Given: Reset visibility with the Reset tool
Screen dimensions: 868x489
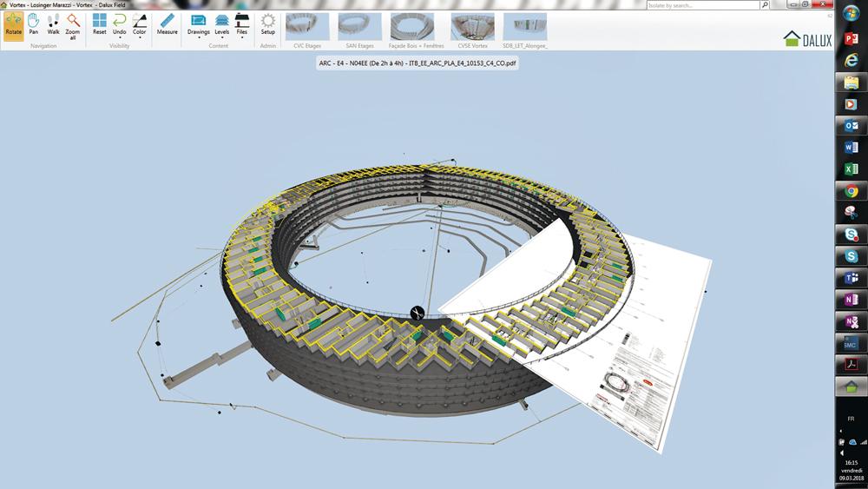Looking at the screenshot, I should pyautogui.click(x=100, y=25).
